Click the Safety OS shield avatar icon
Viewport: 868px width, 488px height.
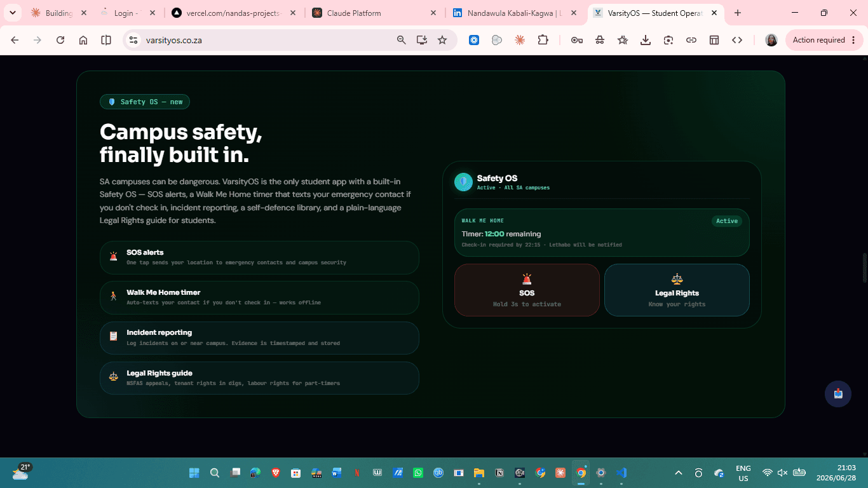463,182
